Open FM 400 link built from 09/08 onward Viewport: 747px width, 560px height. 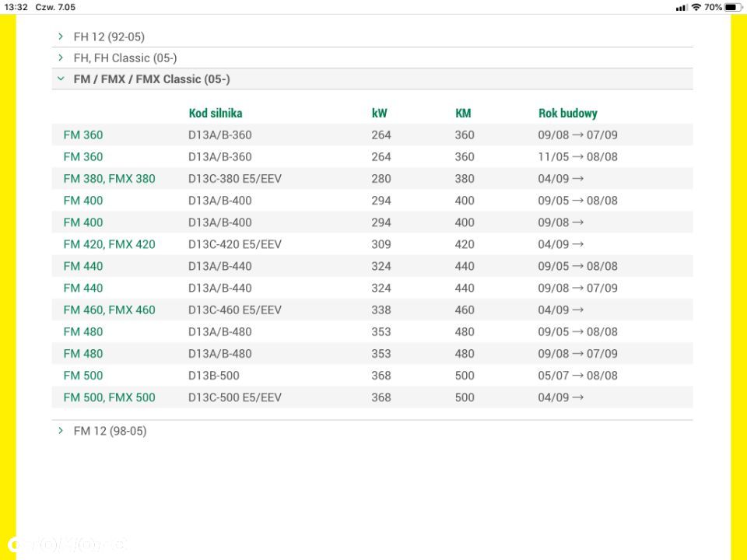coord(83,222)
